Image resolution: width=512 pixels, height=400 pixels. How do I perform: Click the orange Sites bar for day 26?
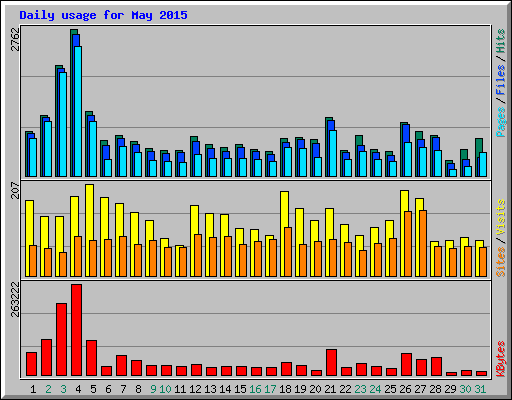[x=408, y=244]
